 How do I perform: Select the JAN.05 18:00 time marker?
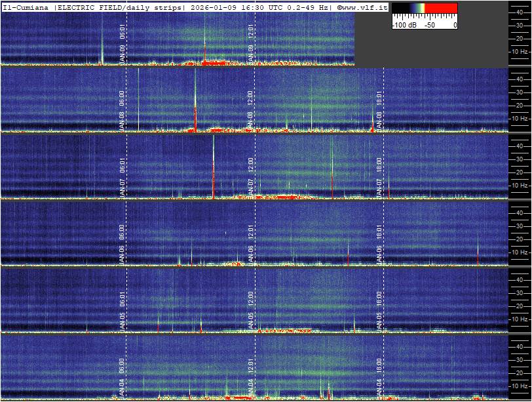[x=379, y=311]
